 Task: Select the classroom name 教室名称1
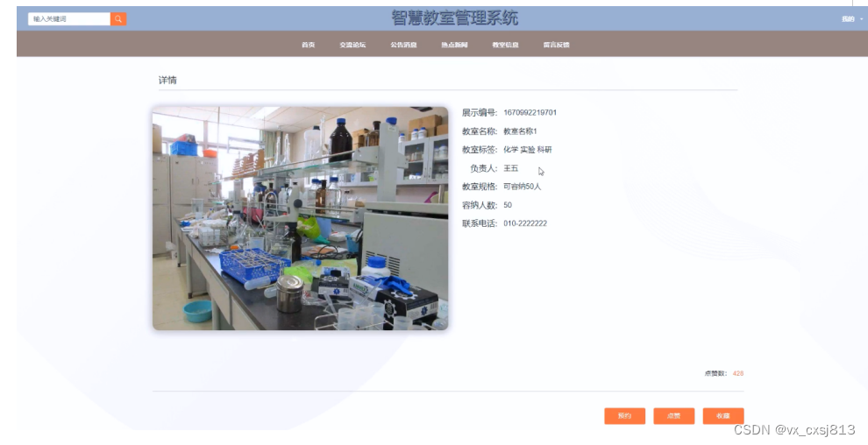pyautogui.click(x=520, y=131)
